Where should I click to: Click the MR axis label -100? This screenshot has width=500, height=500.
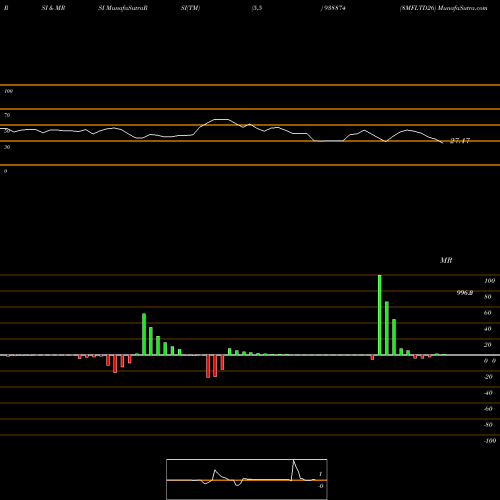[x=490, y=441]
